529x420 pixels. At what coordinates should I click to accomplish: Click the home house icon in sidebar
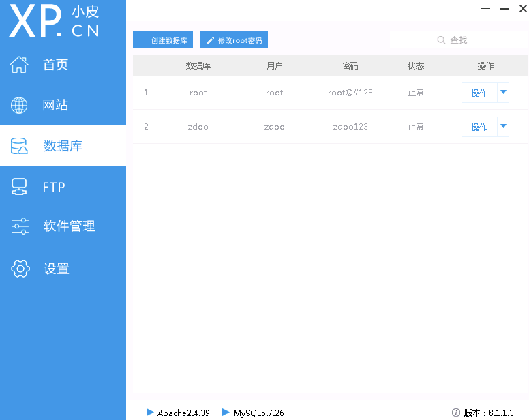coord(19,65)
